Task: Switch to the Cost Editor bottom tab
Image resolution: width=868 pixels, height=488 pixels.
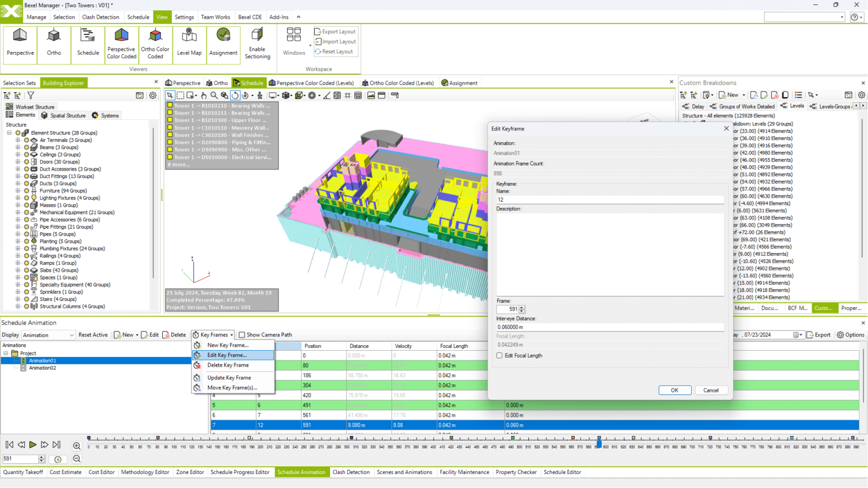Action: (x=102, y=472)
